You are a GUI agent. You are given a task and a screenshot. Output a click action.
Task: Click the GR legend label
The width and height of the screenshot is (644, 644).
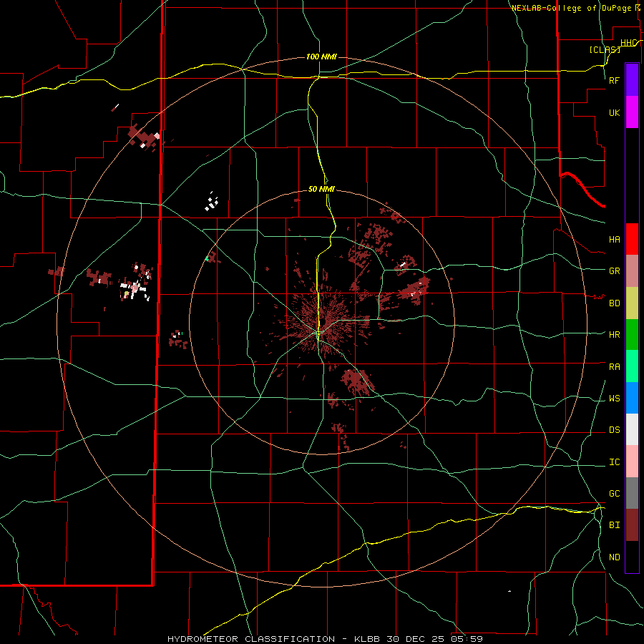click(614, 271)
